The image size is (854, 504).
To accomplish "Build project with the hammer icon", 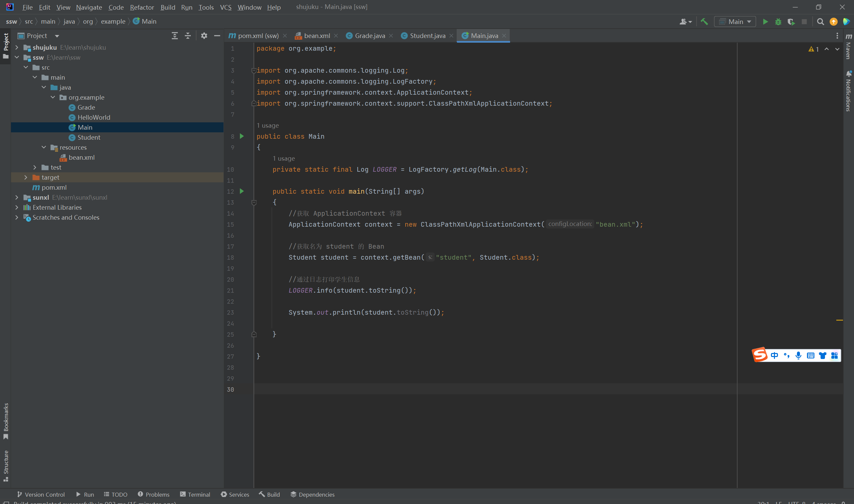I will tap(704, 22).
